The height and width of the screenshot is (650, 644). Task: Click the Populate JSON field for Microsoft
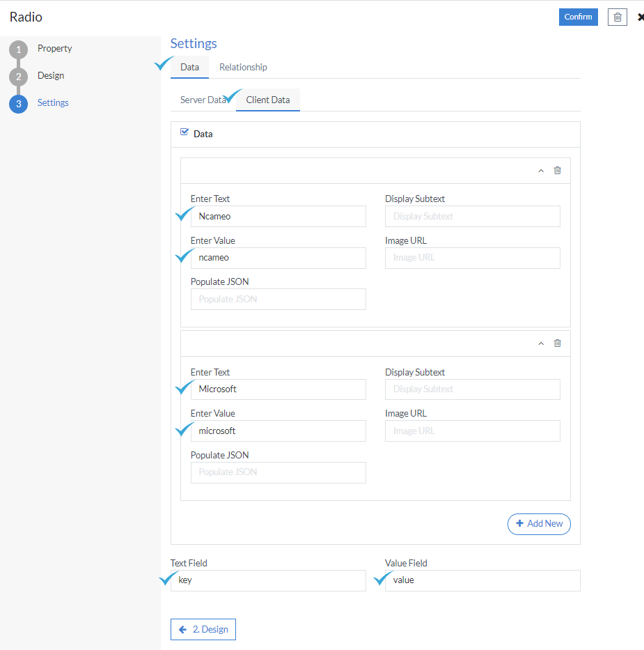click(x=278, y=472)
